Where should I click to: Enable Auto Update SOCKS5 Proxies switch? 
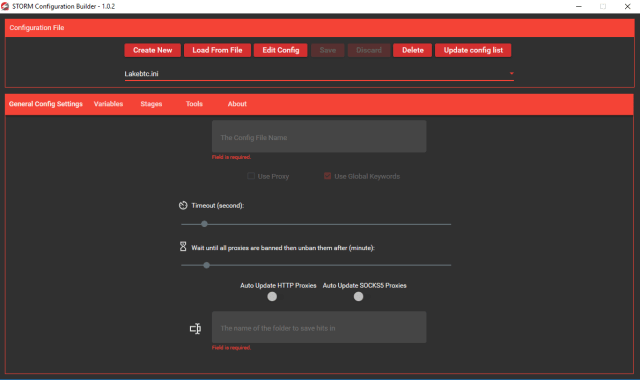pos(358,297)
